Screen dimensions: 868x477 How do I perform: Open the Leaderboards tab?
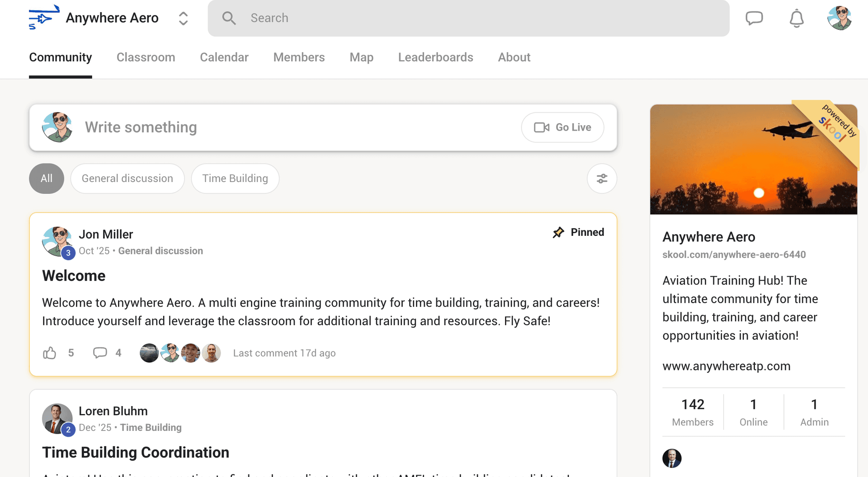coord(435,57)
